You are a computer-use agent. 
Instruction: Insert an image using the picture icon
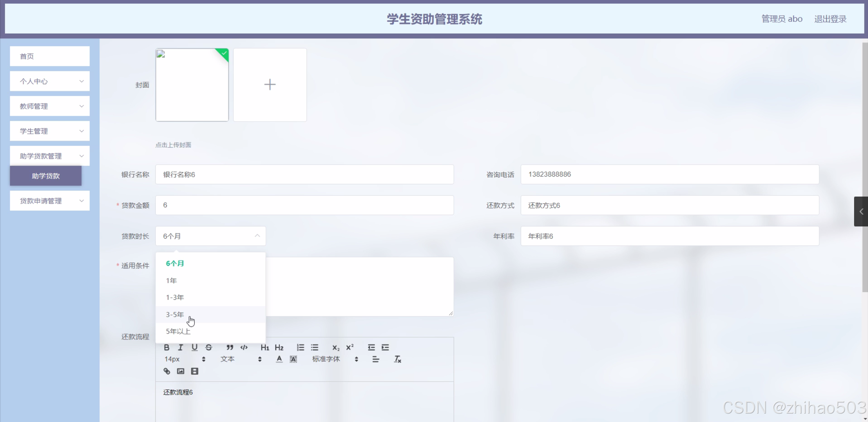(x=180, y=371)
